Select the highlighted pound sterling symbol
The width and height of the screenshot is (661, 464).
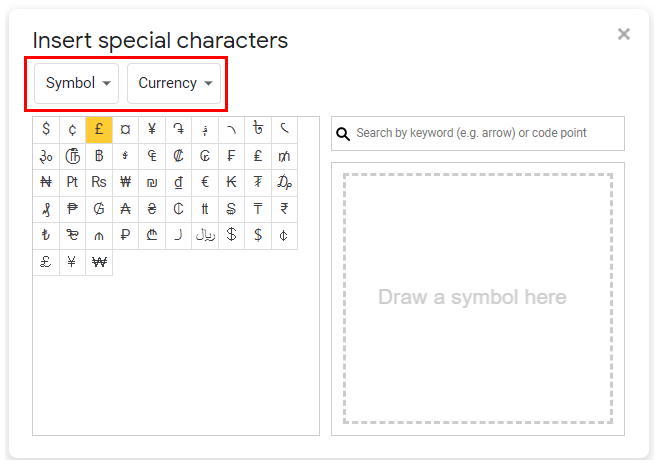point(99,129)
